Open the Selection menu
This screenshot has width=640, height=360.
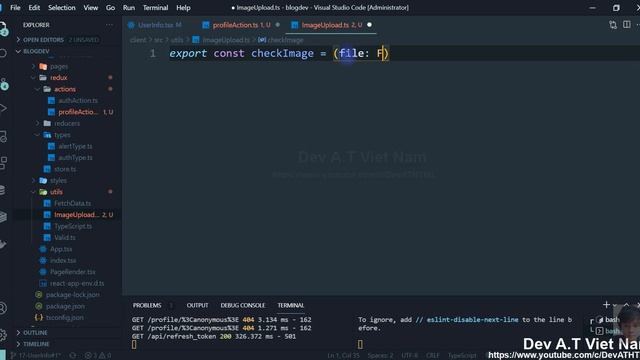tap(62, 7)
